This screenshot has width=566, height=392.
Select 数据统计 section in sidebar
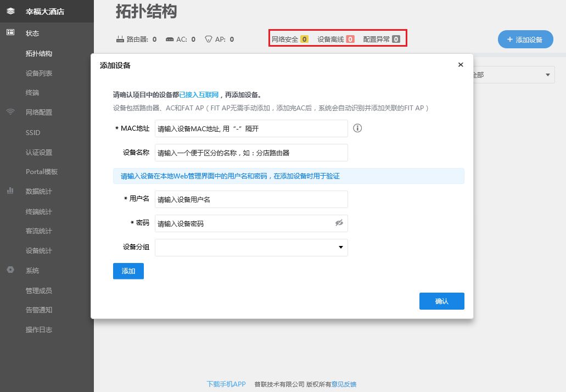tap(39, 191)
